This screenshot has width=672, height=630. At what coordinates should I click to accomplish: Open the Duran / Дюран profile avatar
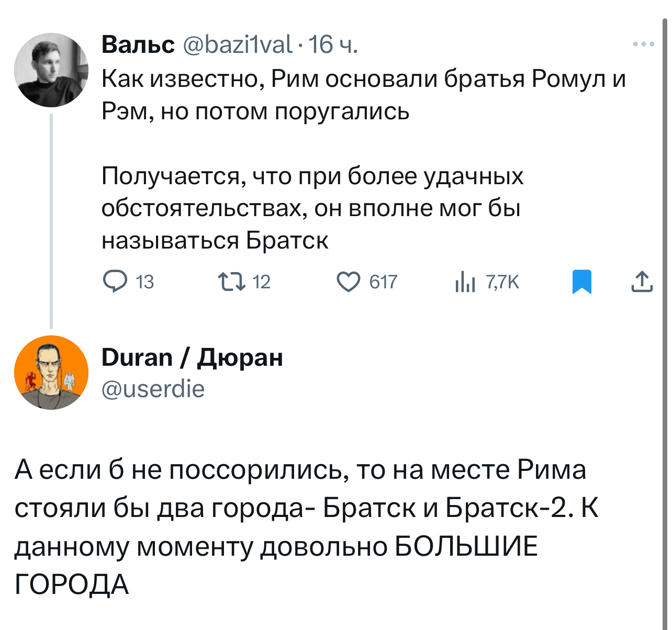pos(51,373)
